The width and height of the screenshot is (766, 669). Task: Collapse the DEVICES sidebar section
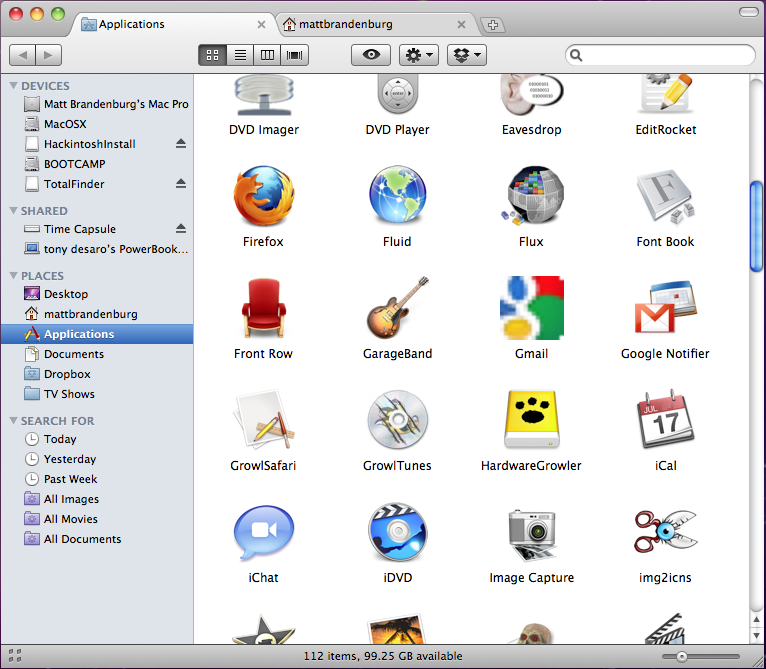pyautogui.click(x=14, y=86)
